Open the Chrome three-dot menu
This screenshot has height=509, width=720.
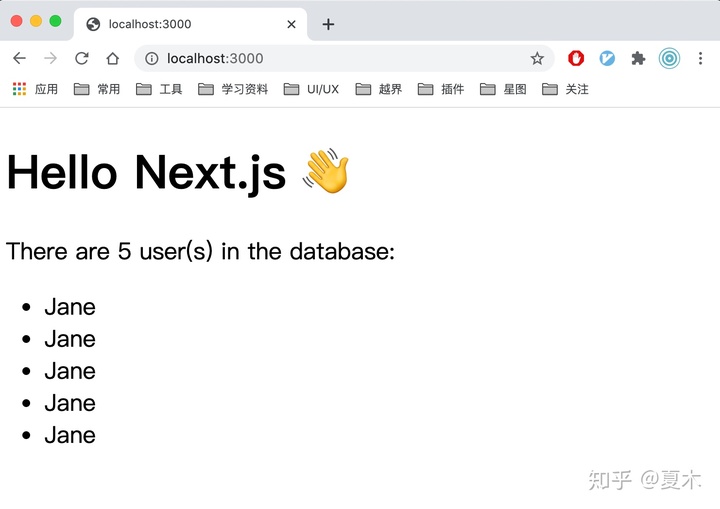(700, 58)
